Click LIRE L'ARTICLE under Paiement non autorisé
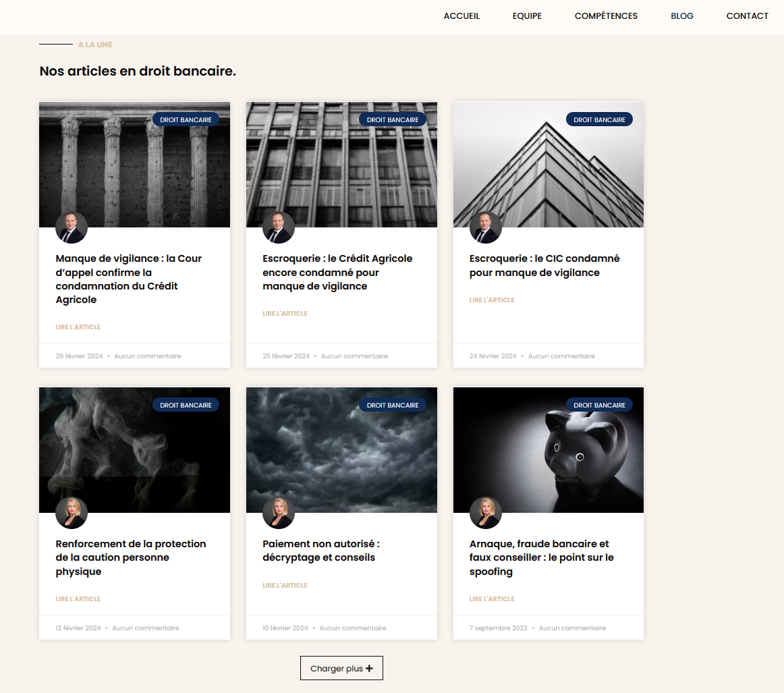The width and height of the screenshot is (784, 693). coord(285,586)
